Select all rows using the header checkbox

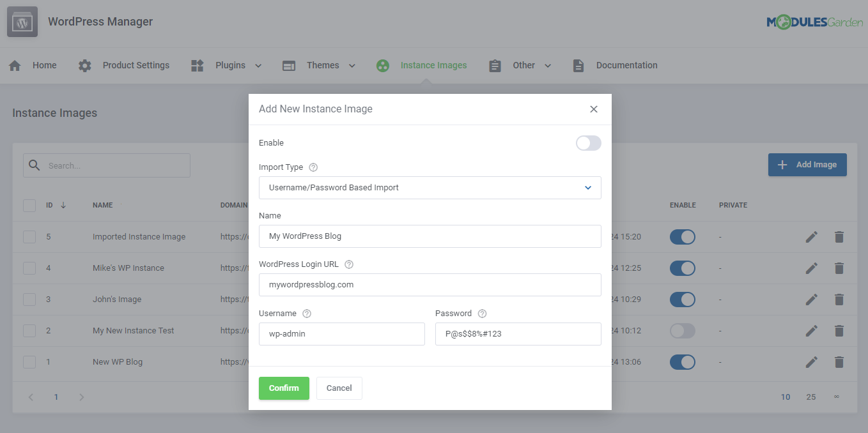click(x=29, y=205)
